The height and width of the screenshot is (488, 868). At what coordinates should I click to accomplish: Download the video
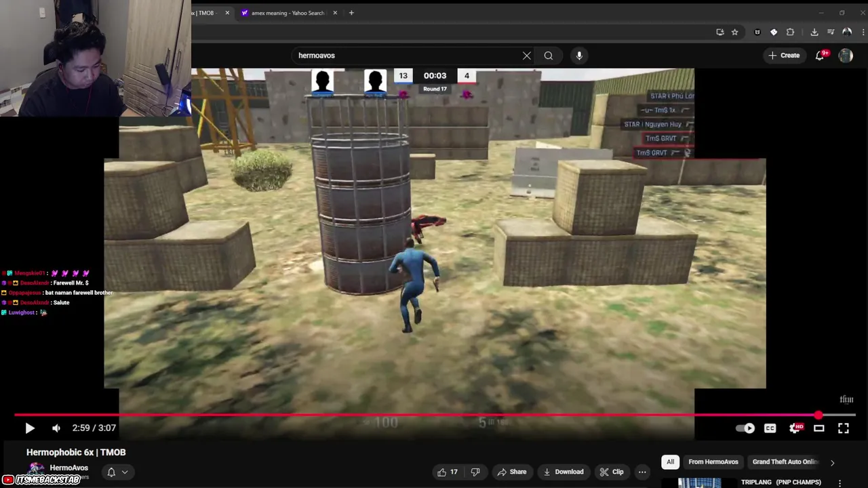pyautogui.click(x=564, y=472)
